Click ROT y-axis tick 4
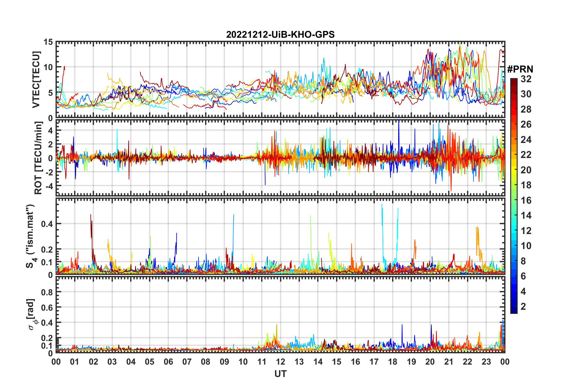The width and height of the screenshot is (561, 392). click(x=50, y=130)
